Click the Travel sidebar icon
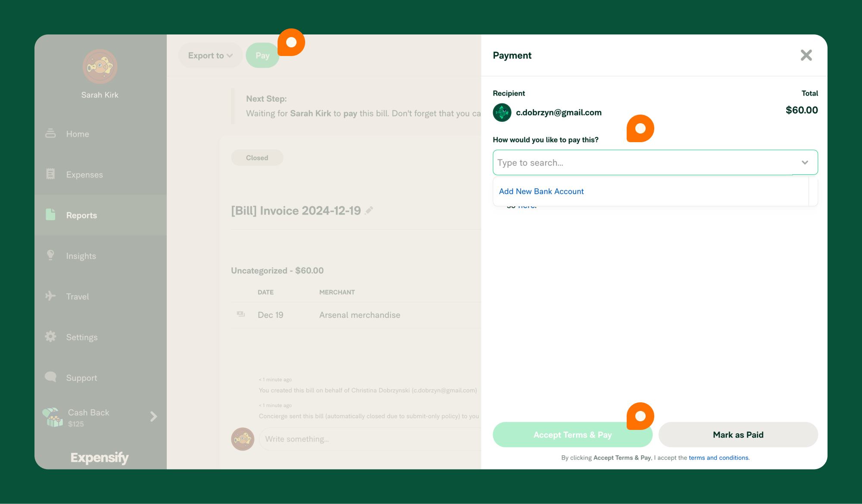862x504 pixels. click(x=51, y=296)
